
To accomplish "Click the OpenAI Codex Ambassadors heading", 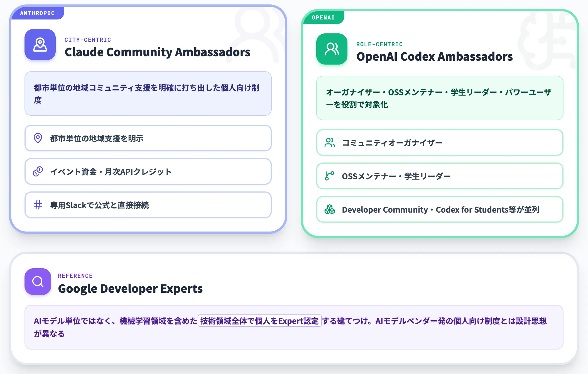I will tap(435, 56).
